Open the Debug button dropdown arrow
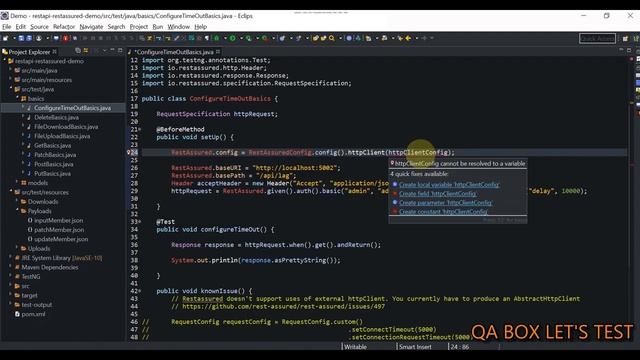Viewport: 640px width, 360px height. click(225, 38)
